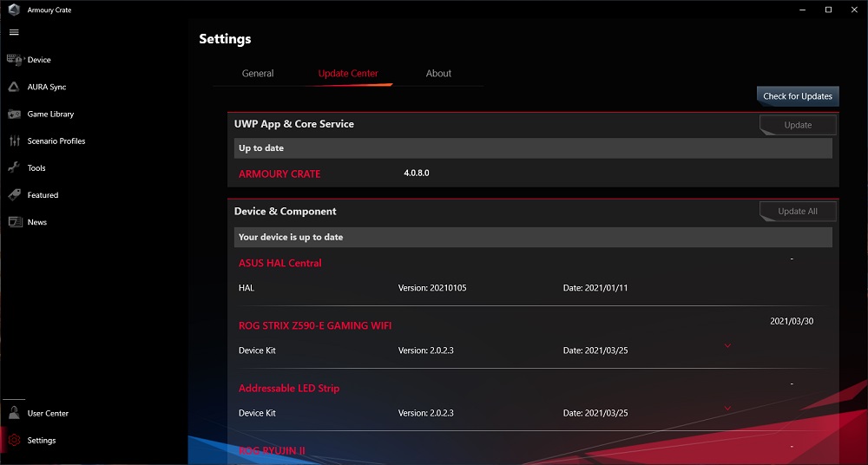
Task: Click the Featured tag icon
Action: tap(15, 195)
